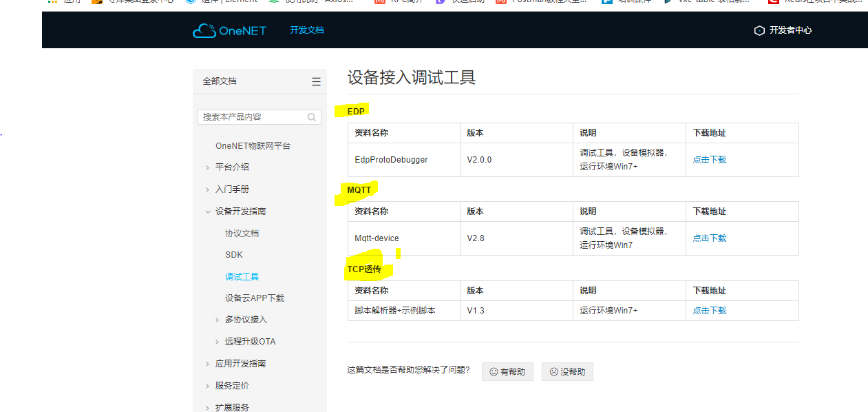Click the search magnifier in the sidebar

click(x=312, y=116)
